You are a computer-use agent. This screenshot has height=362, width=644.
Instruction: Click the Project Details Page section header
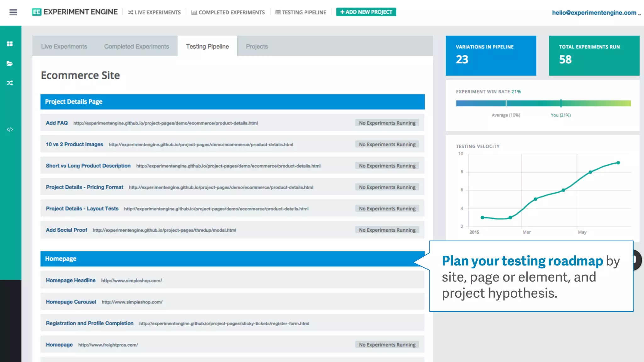(x=232, y=102)
